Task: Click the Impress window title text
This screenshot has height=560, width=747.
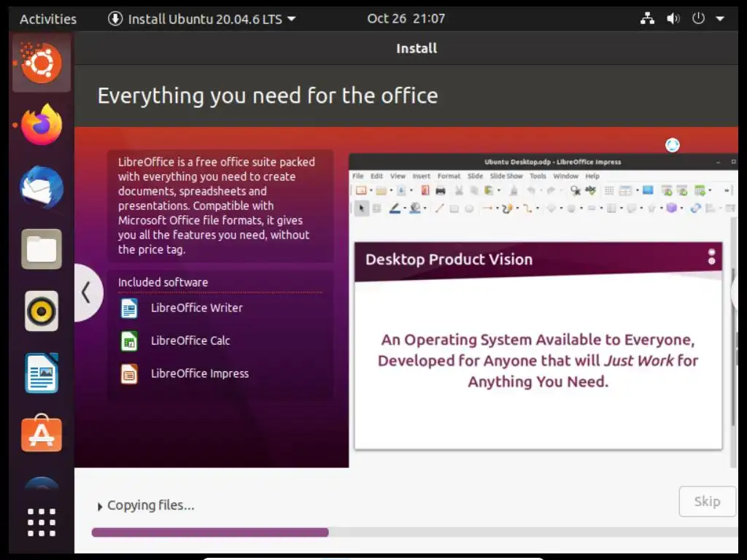Action: pyautogui.click(x=553, y=162)
